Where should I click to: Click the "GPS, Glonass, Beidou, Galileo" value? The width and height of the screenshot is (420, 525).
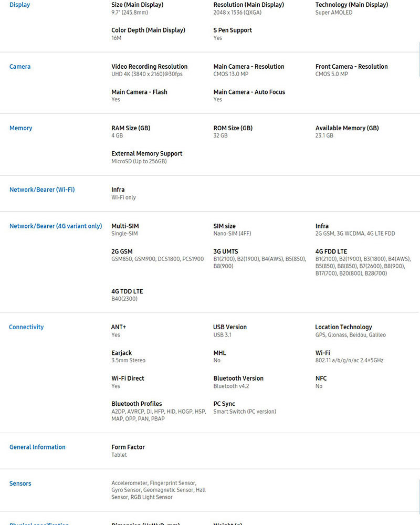pos(350,335)
